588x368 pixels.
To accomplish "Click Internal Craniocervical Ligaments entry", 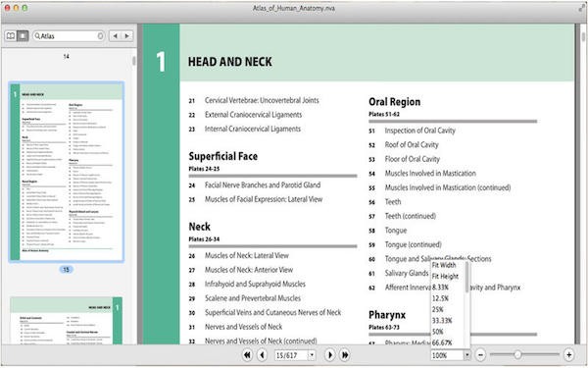I will 253,129.
